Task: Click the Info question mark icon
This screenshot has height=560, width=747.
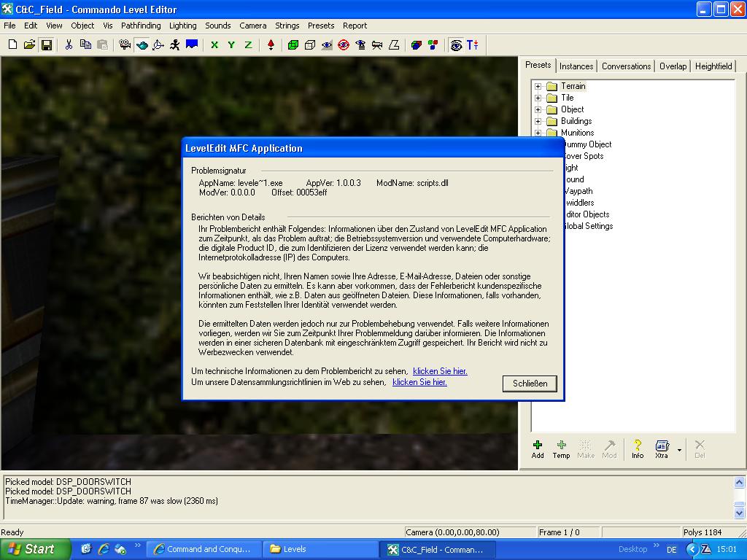Action: pos(638,448)
